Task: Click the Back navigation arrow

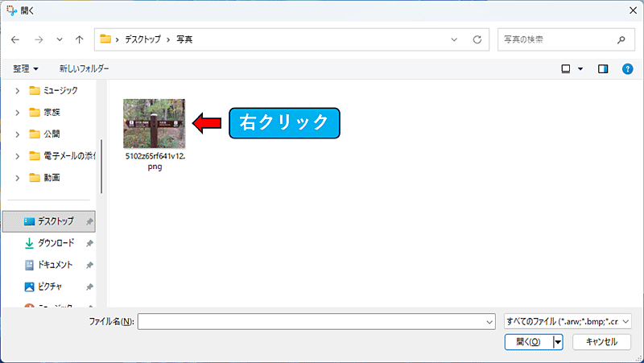Action: 15,39
